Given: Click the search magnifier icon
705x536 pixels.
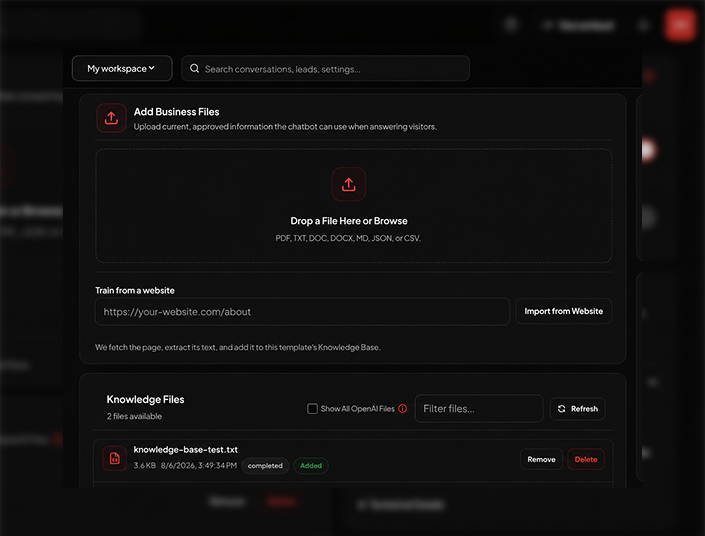Looking at the screenshot, I should point(194,68).
